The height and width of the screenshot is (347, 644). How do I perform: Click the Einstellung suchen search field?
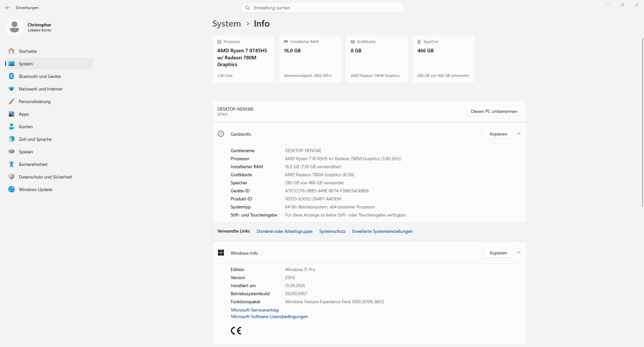pos(322,8)
